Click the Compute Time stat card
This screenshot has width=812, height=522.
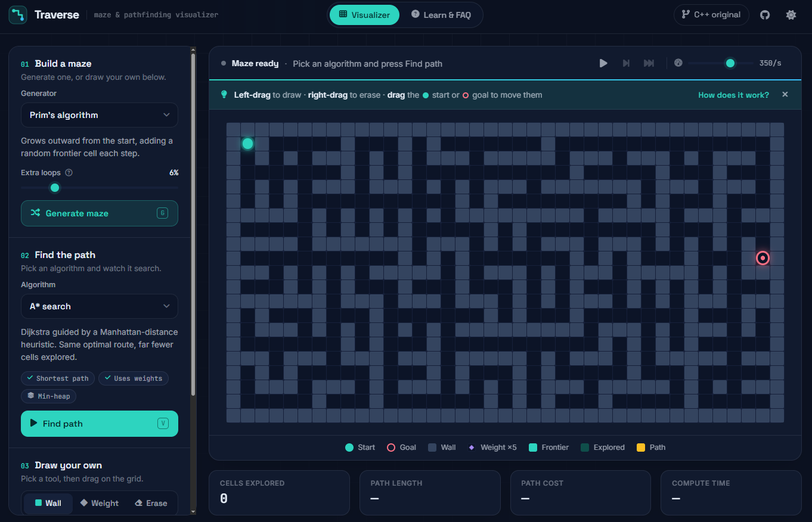[731, 493]
